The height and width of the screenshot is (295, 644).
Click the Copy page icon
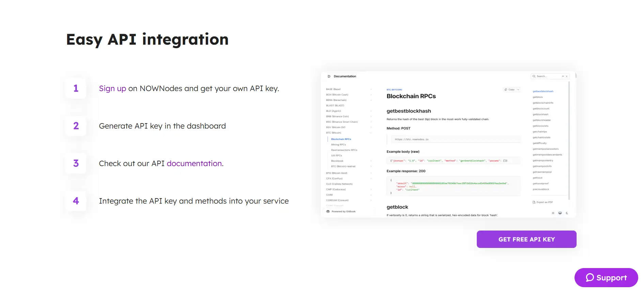[506, 90]
